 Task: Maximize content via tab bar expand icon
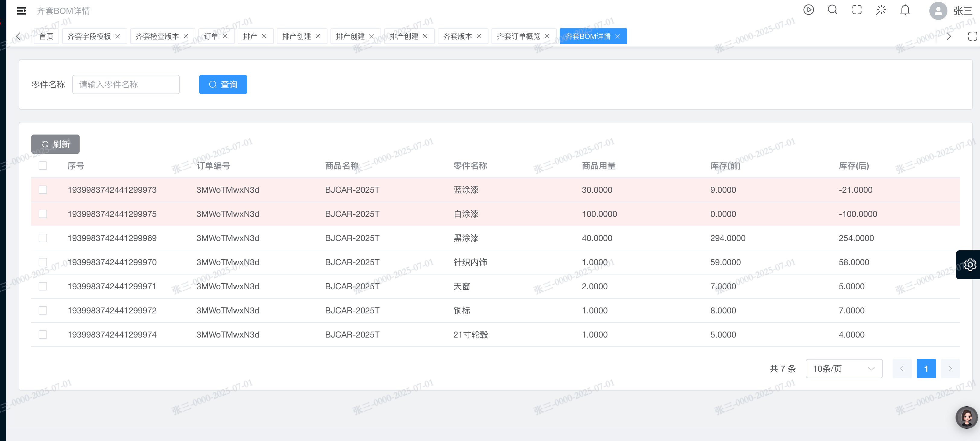pos(972,36)
